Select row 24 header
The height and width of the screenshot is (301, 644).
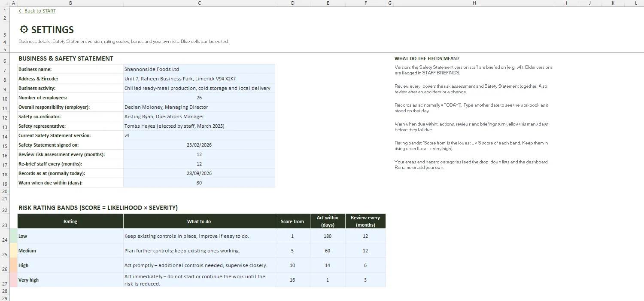tap(5, 236)
